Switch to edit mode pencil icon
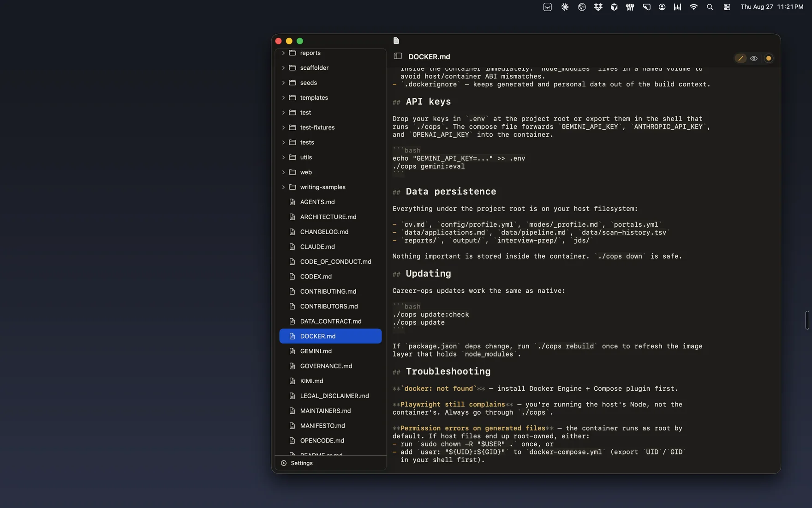 [740, 58]
